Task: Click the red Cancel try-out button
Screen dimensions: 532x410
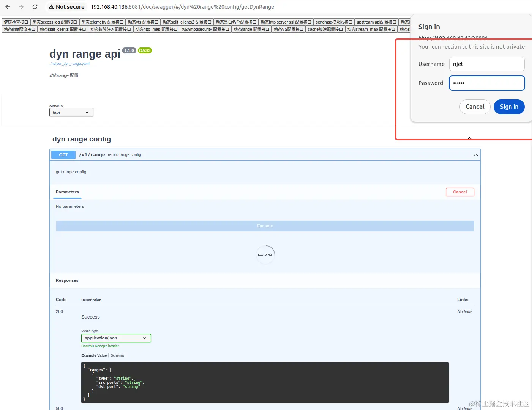Action: tap(460, 192)
